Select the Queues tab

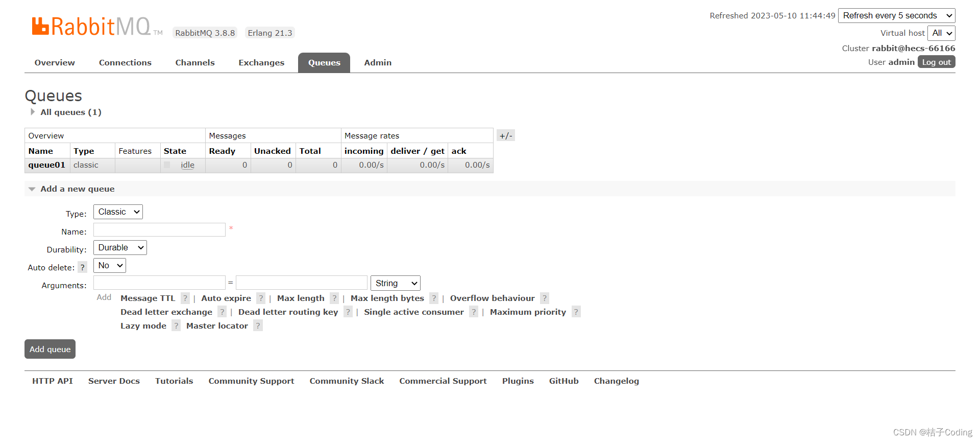click(x=324, y=62)
